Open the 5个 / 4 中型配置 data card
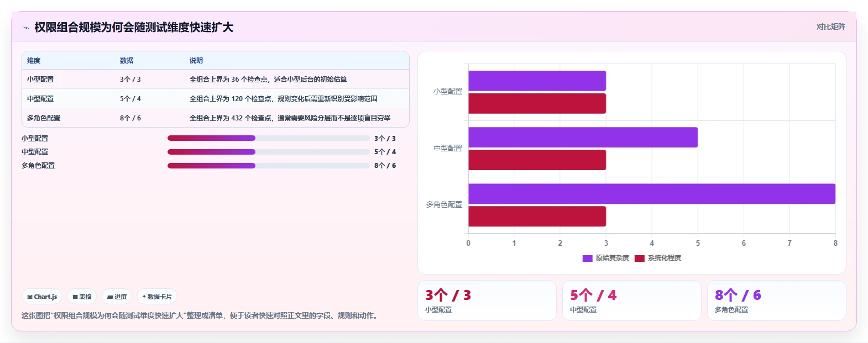 coord(632,300)
